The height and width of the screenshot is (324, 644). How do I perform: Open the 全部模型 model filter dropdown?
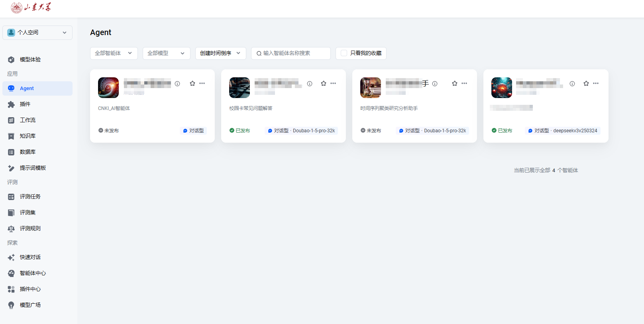[x=166, y=53]
